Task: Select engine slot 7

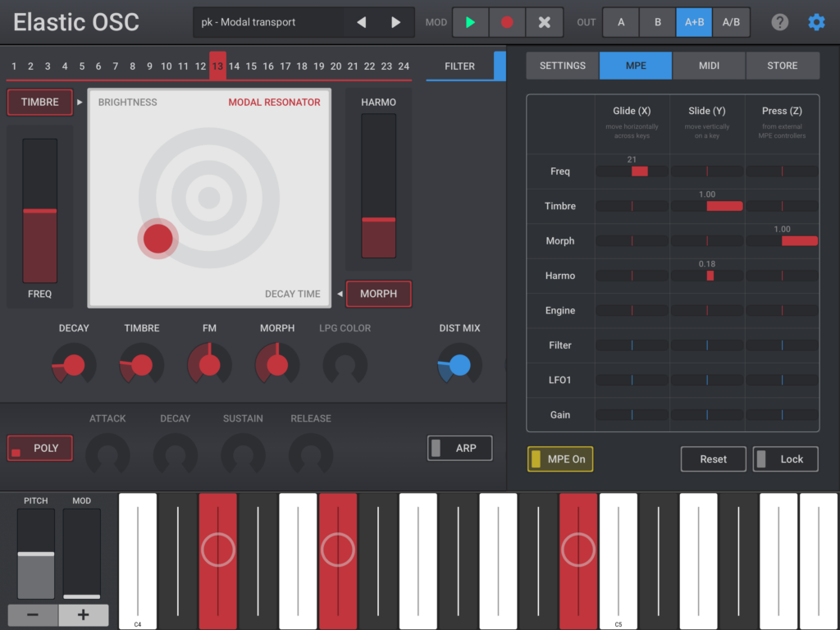Action: (x=115, y=66)
